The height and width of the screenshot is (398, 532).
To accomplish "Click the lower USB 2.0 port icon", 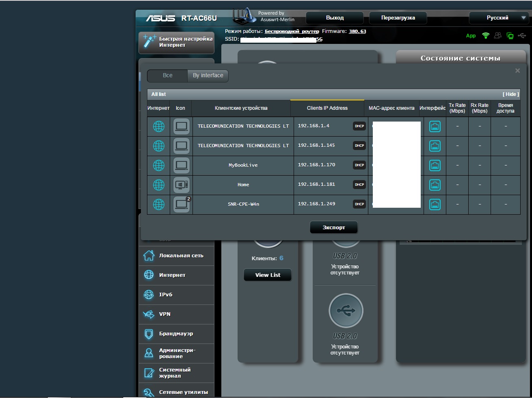I will tap(346, 311).
